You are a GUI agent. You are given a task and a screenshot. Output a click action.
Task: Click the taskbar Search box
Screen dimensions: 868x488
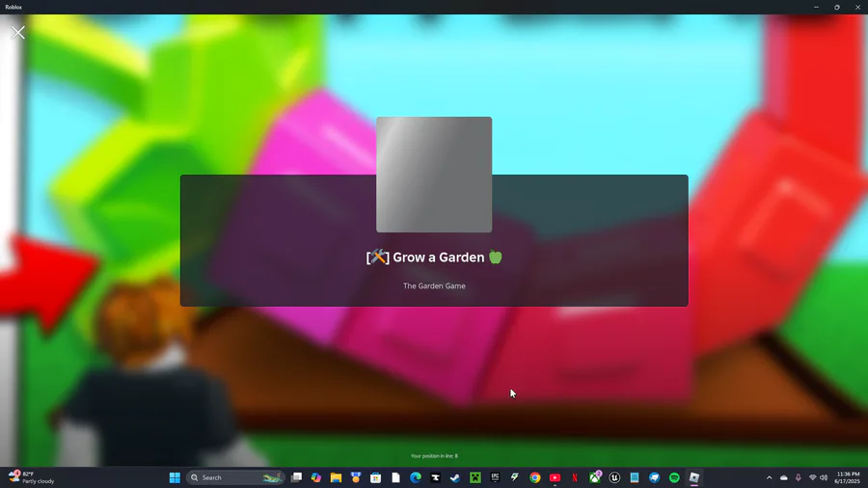pyautogui.click(x=236, y=477)
